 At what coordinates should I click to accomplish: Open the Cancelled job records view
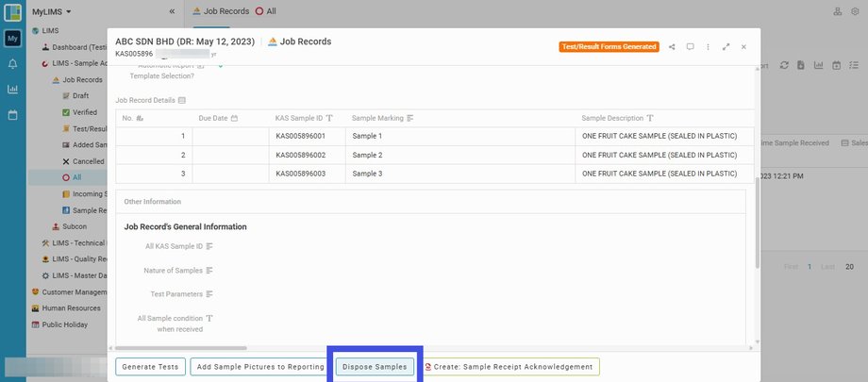pyautogui.click(x=83, y=161)
